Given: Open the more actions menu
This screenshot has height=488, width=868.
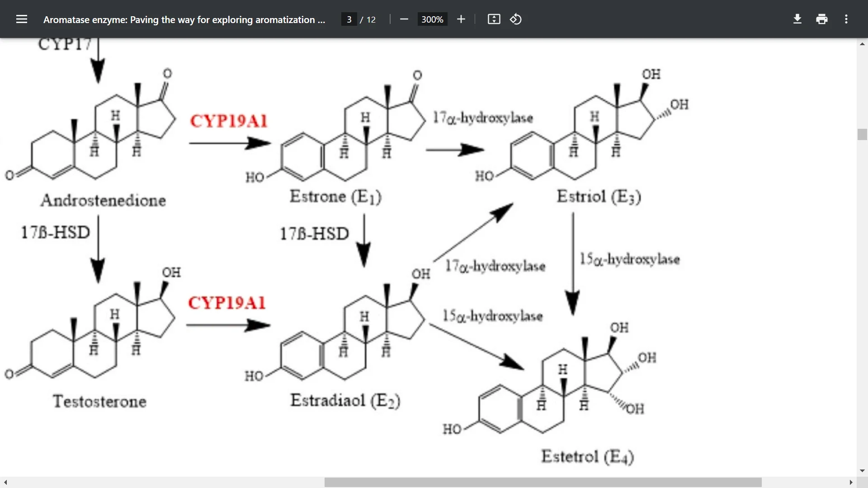Looking at the screenshot, I should [x=846, y=19].
